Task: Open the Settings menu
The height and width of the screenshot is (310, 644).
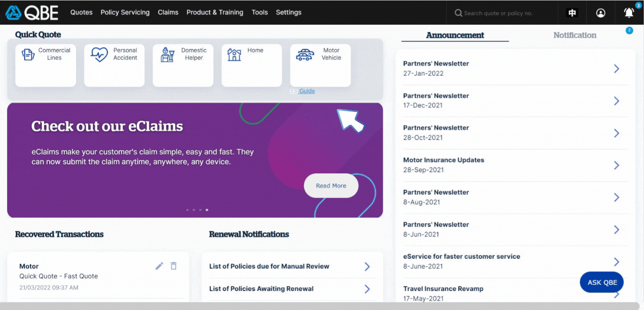Action: pyautogui.click(x=288, y=12)
